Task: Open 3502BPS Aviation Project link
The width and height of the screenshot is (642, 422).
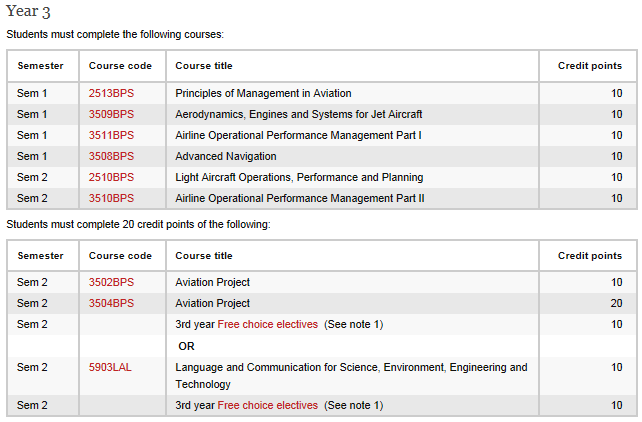Action: point(111,282)
